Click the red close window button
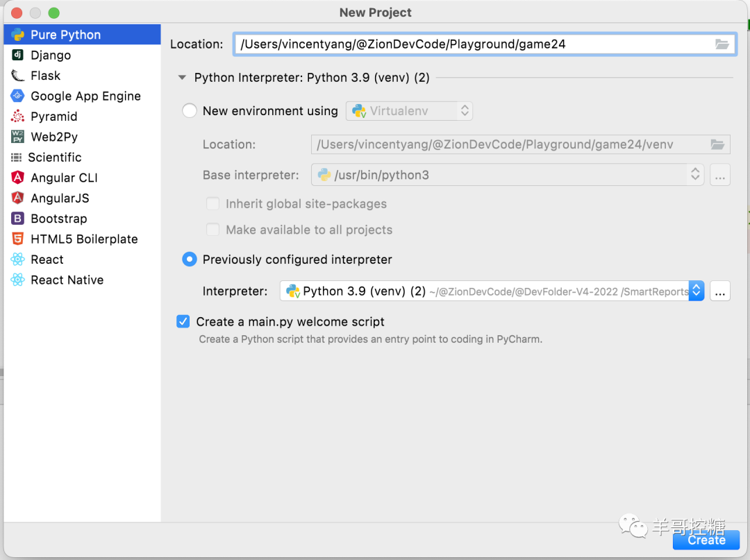 pyautogui.click(x=17, y=13)
